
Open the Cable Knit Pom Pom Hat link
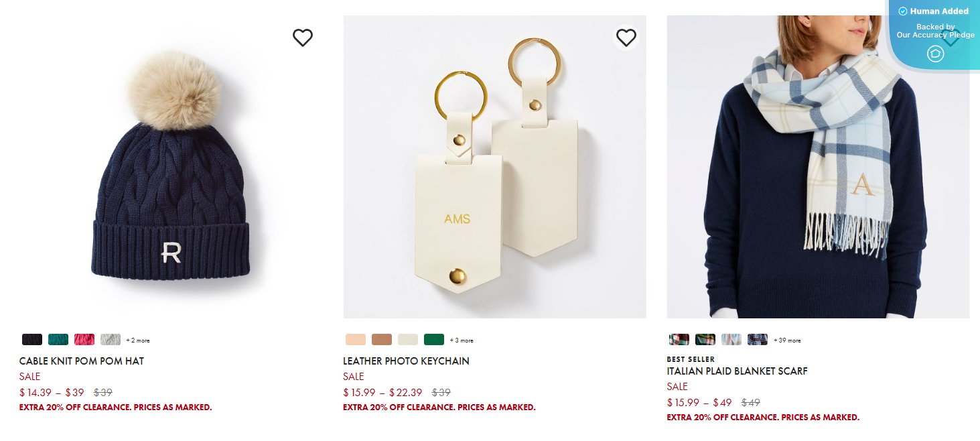82,361
